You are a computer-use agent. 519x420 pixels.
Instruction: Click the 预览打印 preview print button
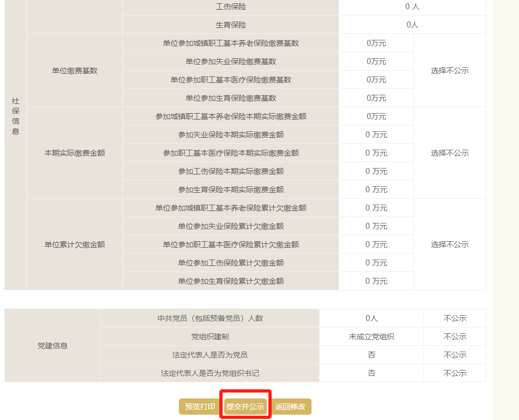tap(199, 407)
